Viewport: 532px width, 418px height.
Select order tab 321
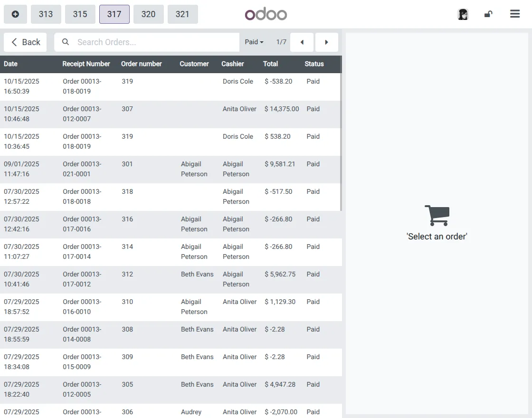pyautogui.click(x=182, y=14)
